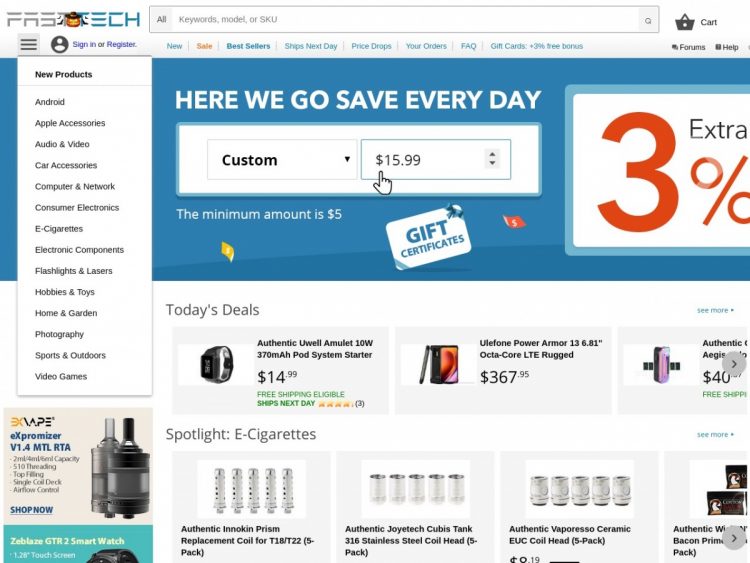
Task: Click the keywords search input field
Action: pos(406,20)
